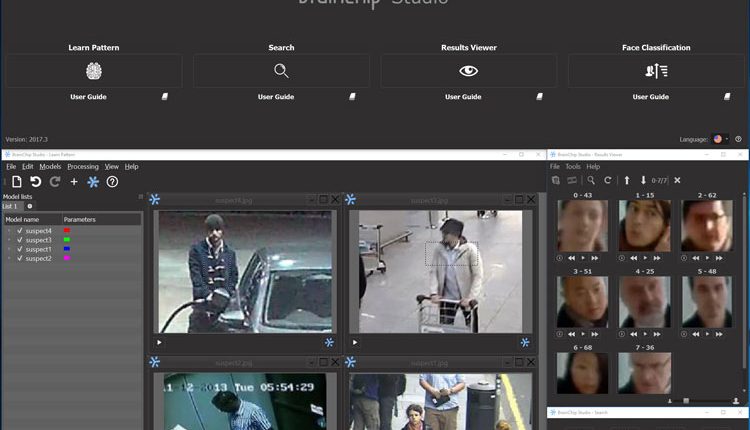Select the face thumbnail labeled 0 - 43
The height and width of the screenshot is (430, 750).
(x=583, y=226)
